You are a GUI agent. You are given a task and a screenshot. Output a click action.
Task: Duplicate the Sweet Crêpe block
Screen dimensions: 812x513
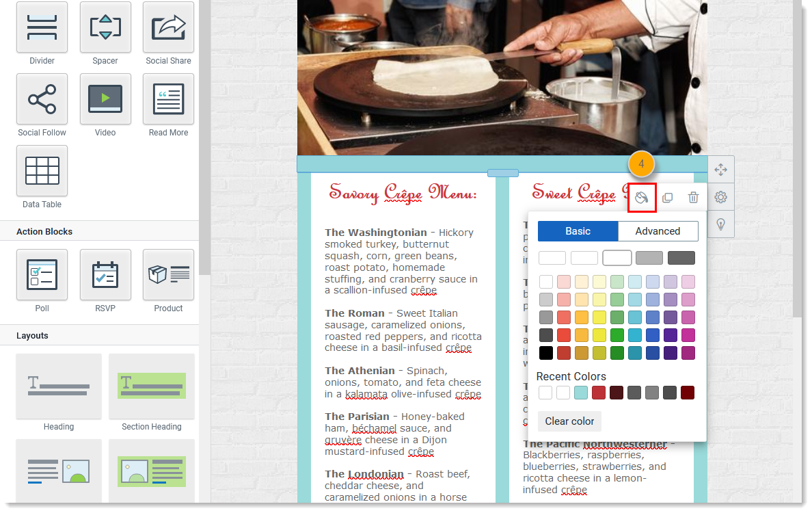(667, 197)
